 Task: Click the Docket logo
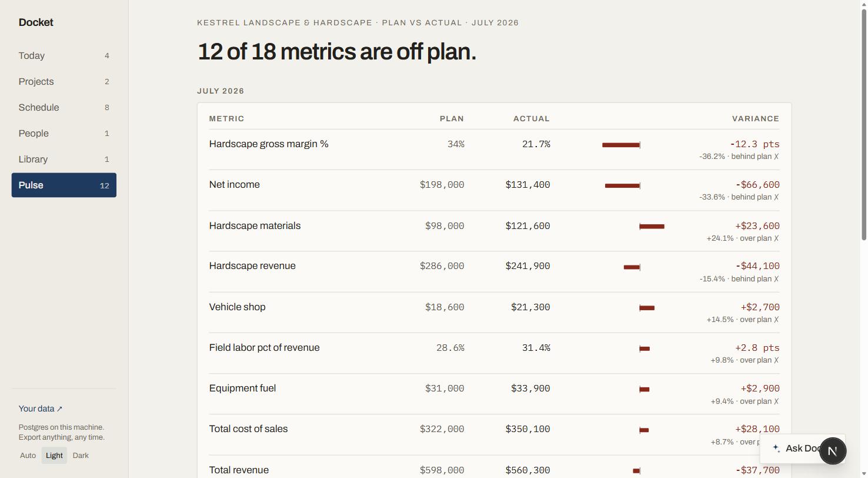(x=36, y=22)
